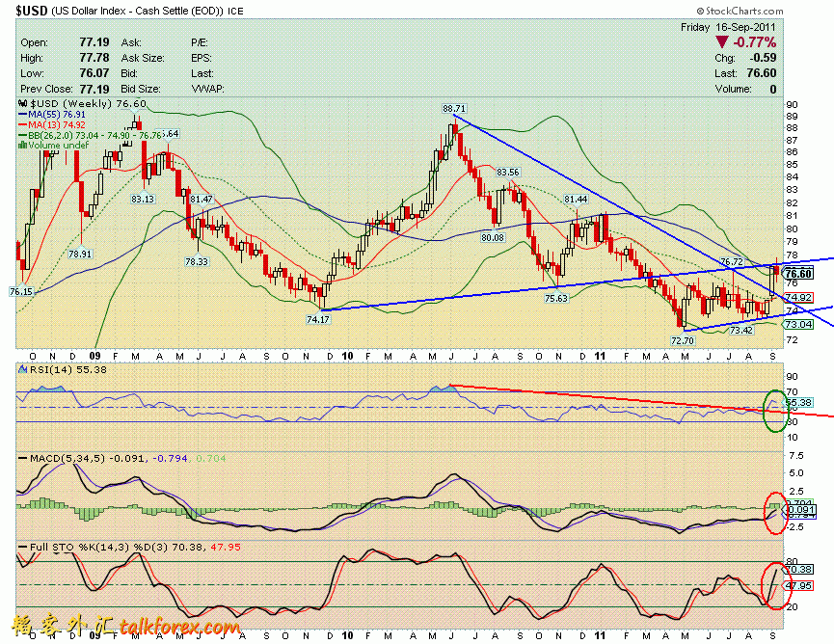Click the Open value 77.19

[94, 42]
